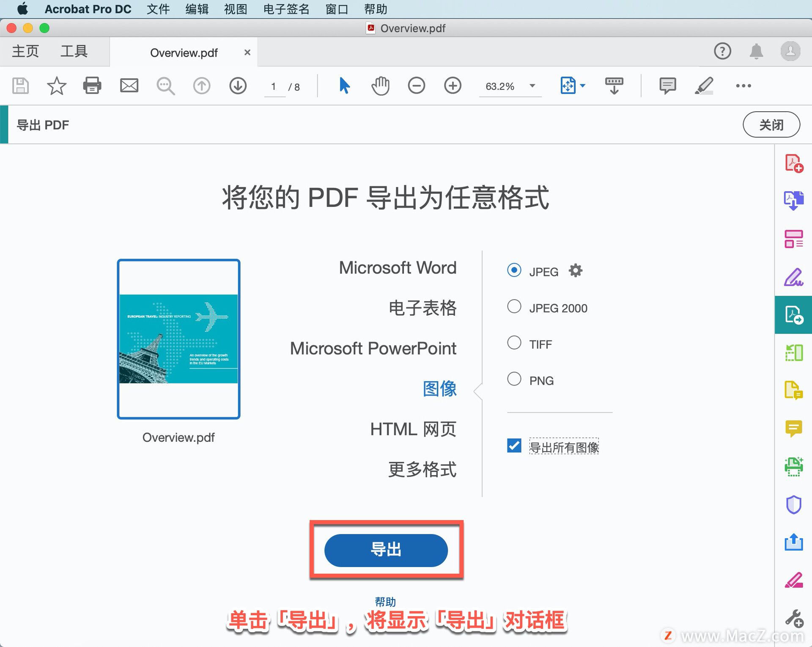The height and width of the screenshot is (647, 812).
Task: Switch to the 工具 tab
Action: [74, 52]
